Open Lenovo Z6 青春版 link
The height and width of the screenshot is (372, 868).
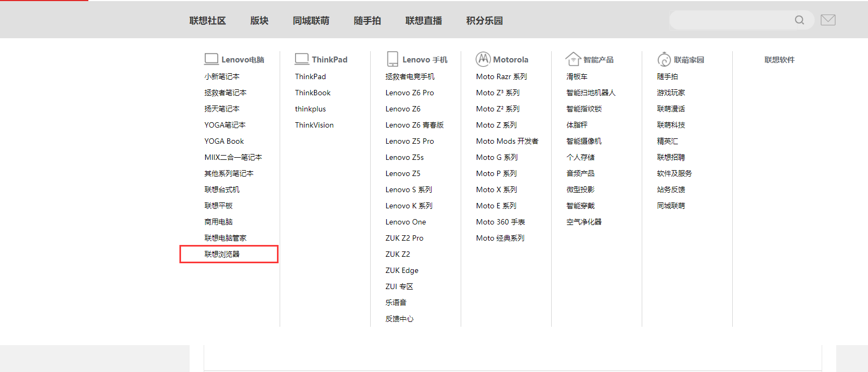coord(414,125)
